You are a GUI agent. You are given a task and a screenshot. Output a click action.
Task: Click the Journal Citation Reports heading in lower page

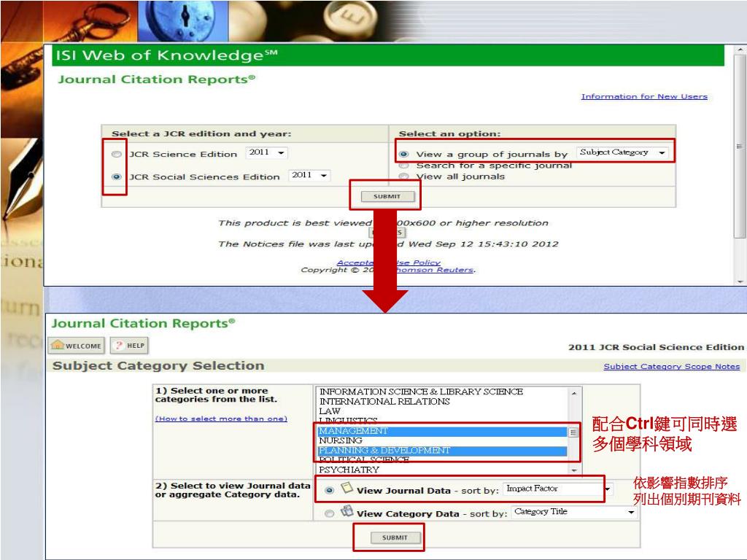coord(144,323)
